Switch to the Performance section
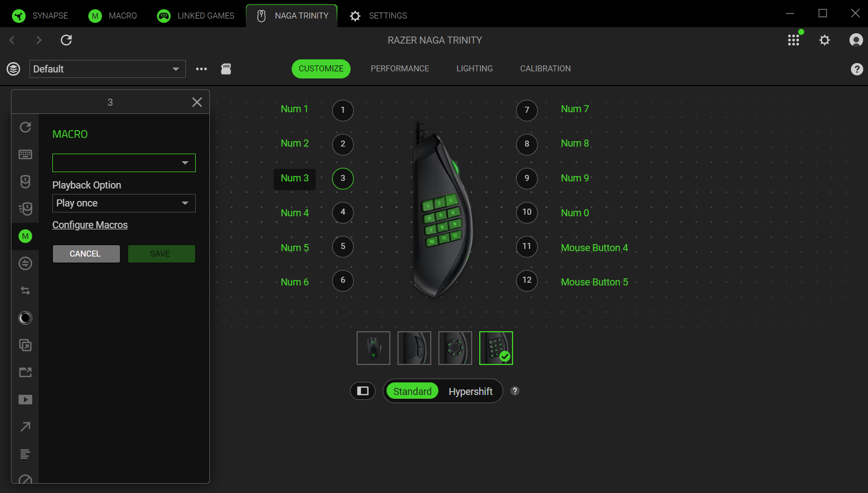Screen dimensions: 868x493 tap(400, 69)
